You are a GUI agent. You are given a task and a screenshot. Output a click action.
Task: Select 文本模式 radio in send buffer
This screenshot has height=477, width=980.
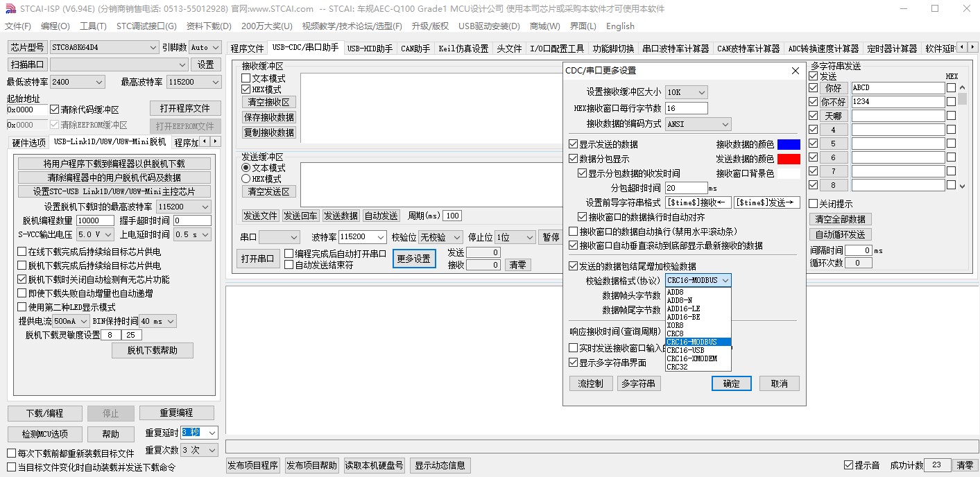tap(246, 168)
